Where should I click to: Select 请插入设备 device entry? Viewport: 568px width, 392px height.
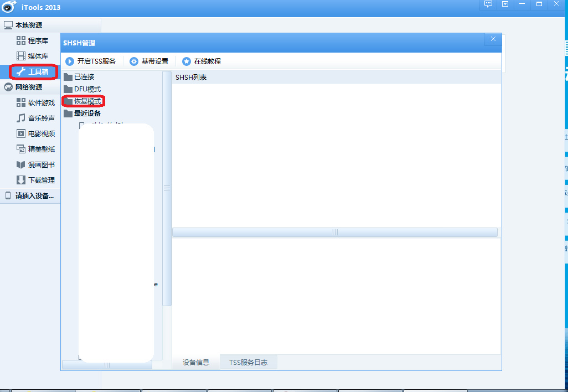click(x=30, y=196)
